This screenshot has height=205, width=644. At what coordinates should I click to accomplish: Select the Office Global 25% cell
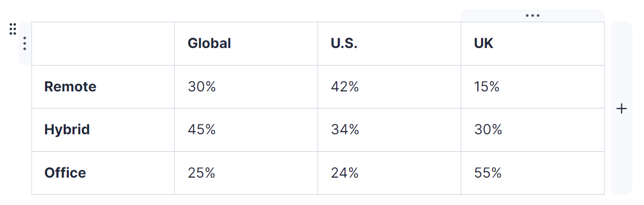pos(246,173)
